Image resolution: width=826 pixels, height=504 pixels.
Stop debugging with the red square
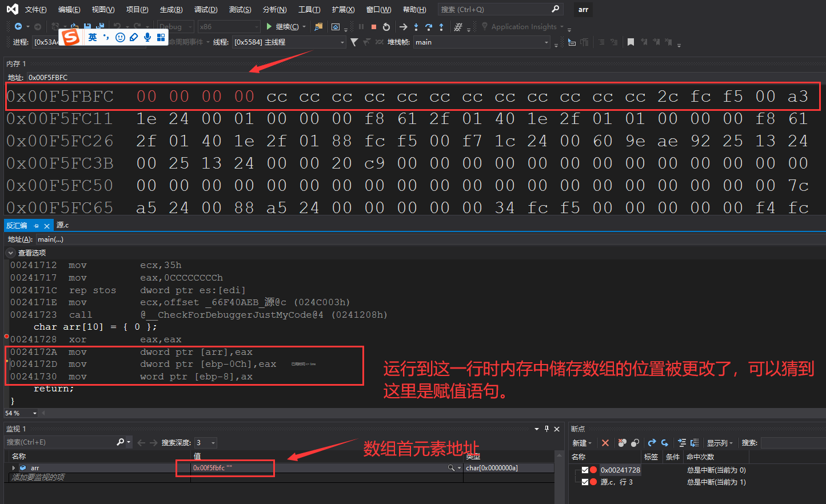(x=374, y=26)
